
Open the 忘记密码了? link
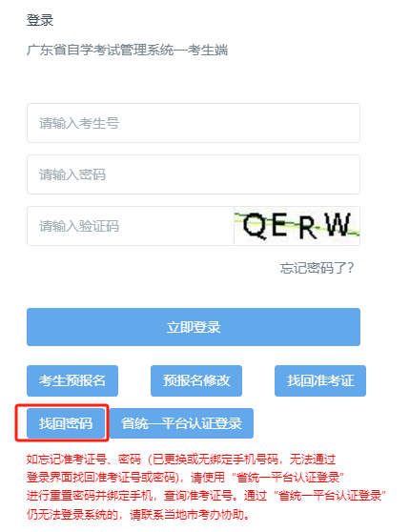317,268
